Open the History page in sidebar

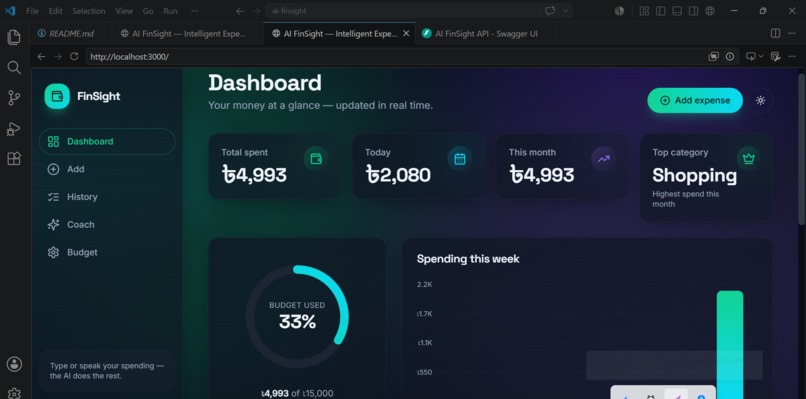(x=107, y=197)
